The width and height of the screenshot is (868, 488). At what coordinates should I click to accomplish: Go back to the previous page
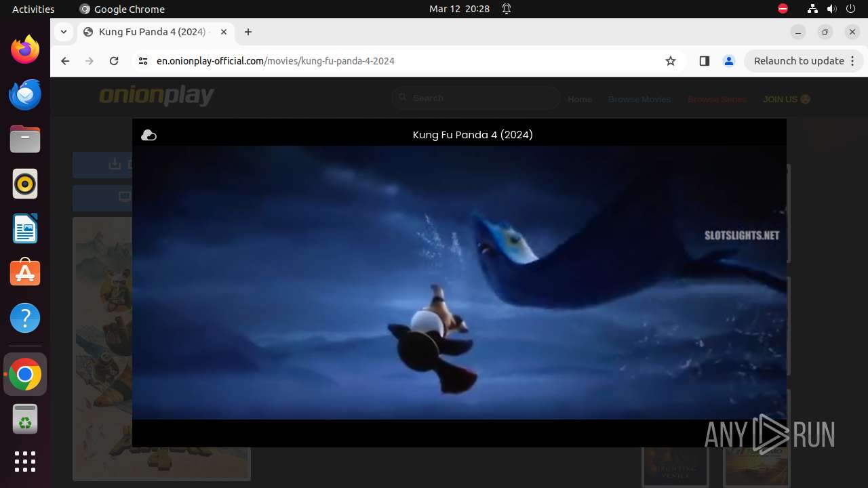(65, 61)
